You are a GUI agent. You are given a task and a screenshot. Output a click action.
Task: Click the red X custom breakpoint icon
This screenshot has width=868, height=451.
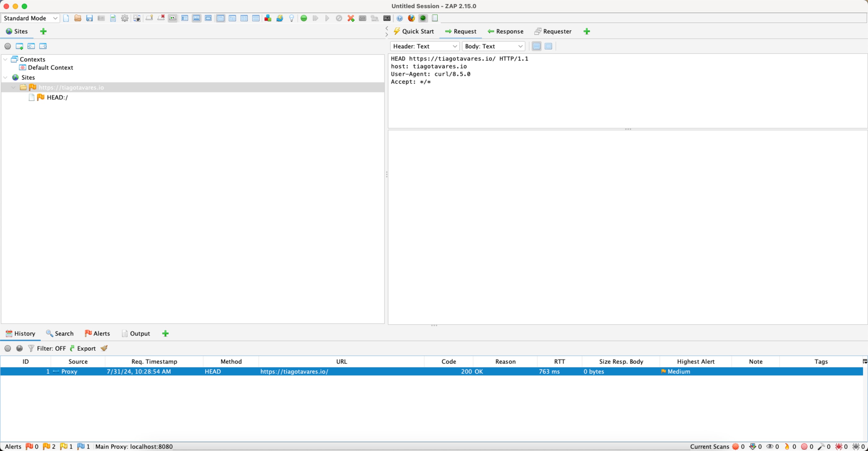click(x=351, y=18)
